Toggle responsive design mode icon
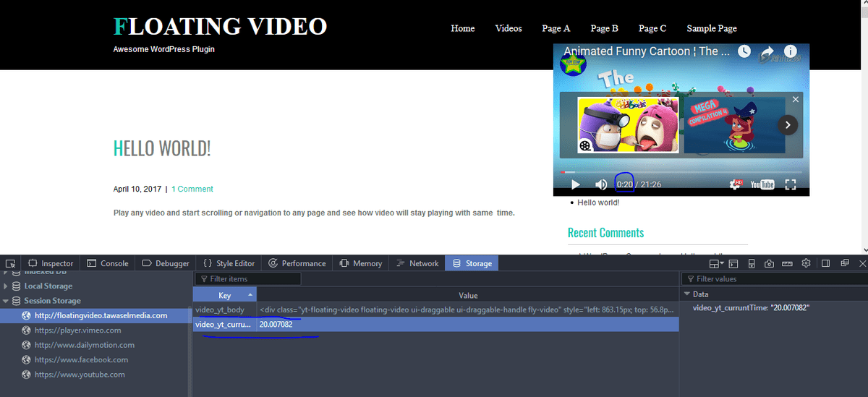The image size is (868, 397). 752,263
